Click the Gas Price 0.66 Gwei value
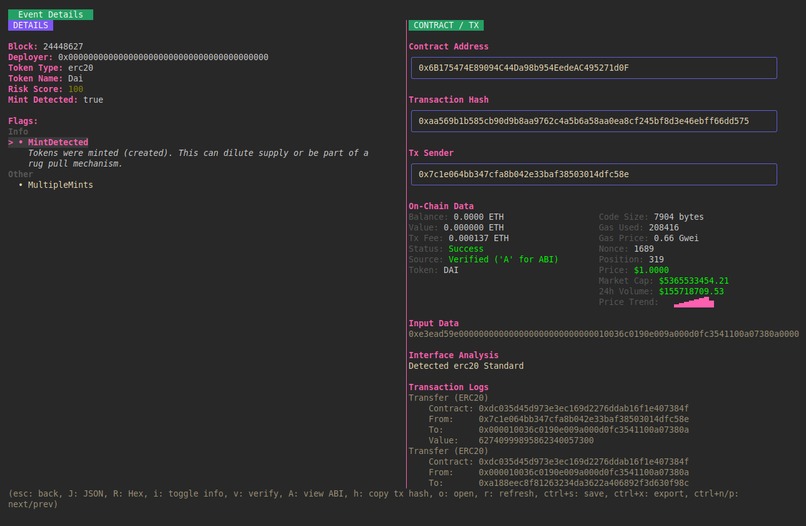This screenshot has height=526, width=806. tap(676, 238)
